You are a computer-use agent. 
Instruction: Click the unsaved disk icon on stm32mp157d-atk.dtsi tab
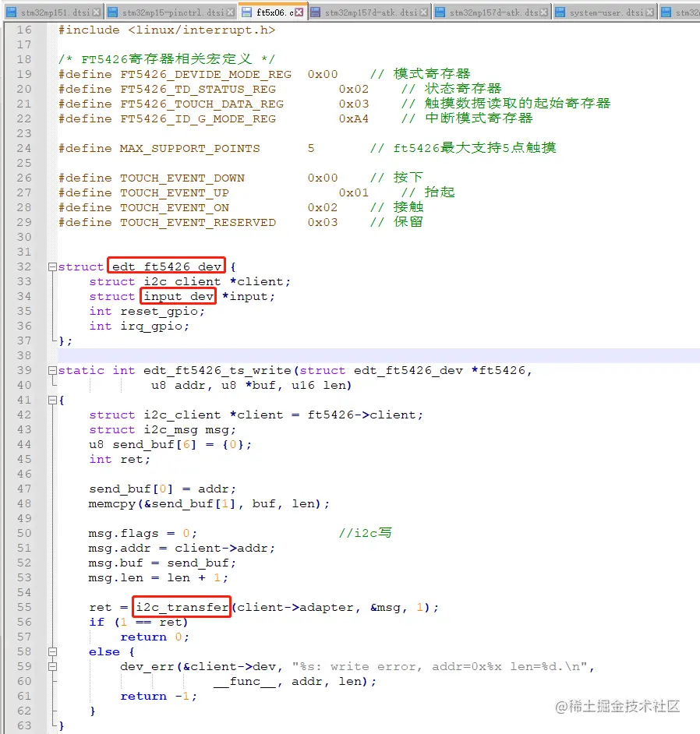coord(316,12)
